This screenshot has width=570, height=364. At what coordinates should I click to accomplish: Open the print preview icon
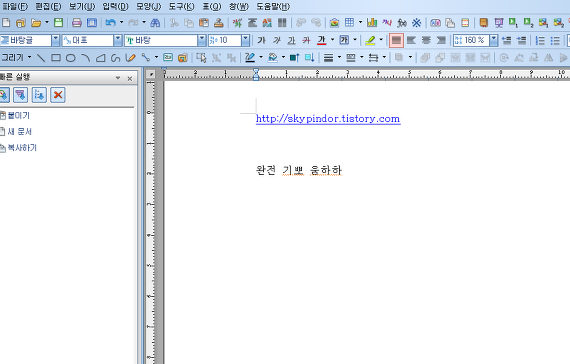click(x=92, y=23)
